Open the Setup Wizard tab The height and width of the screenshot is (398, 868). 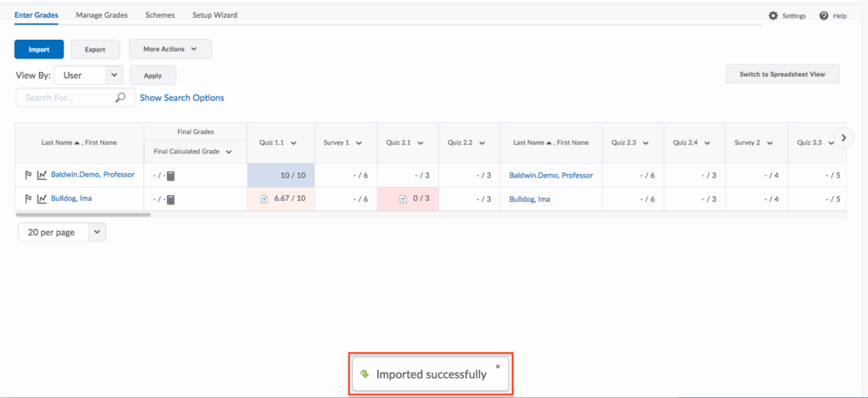pyautogui.click(x=214, y=15)
